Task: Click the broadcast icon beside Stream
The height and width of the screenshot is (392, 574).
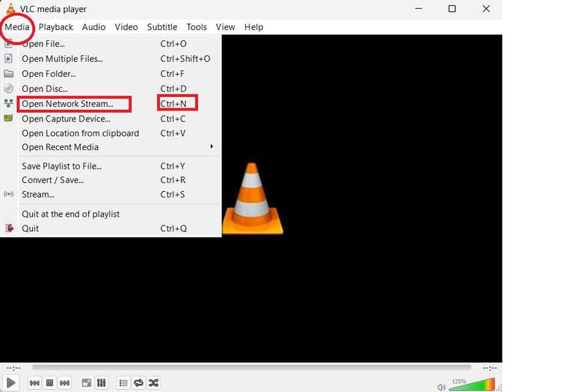Action: (8, 194)
